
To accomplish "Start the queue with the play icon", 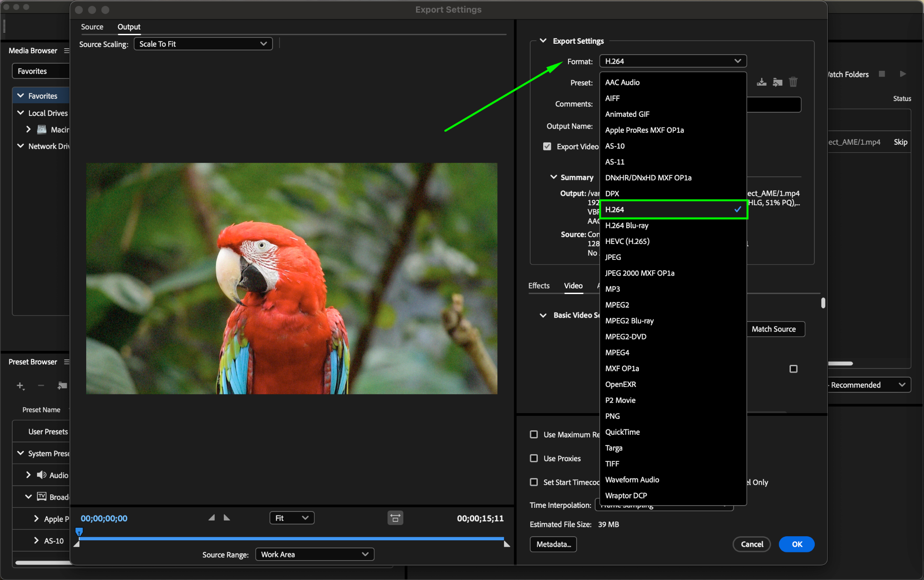I will [x=902, y=74].
